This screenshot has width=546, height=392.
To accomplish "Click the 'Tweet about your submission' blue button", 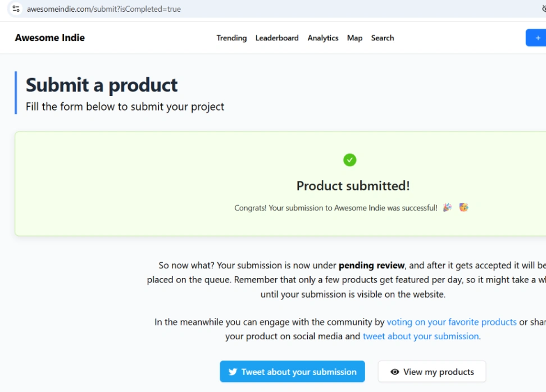I will tap(292, 371).
